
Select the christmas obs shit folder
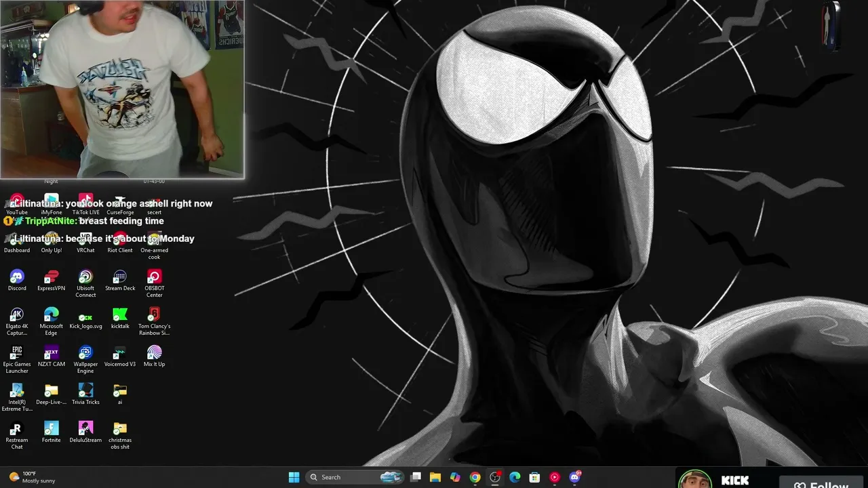[x=120, y=435]
